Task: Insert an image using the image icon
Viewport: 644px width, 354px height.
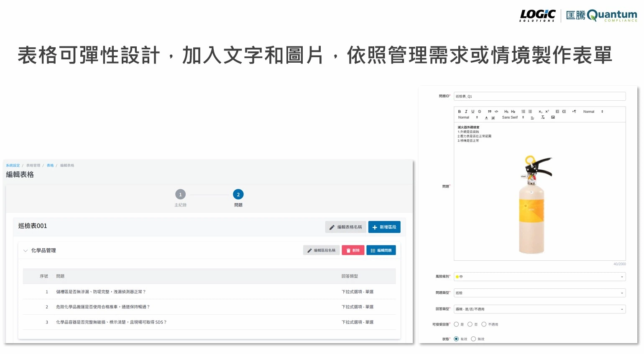Action: point(553,117)
